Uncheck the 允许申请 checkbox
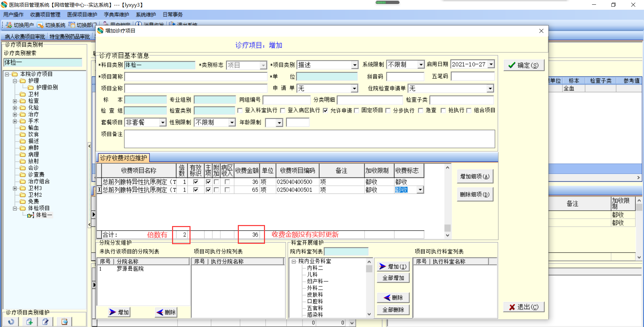 (x=325, y=110)
